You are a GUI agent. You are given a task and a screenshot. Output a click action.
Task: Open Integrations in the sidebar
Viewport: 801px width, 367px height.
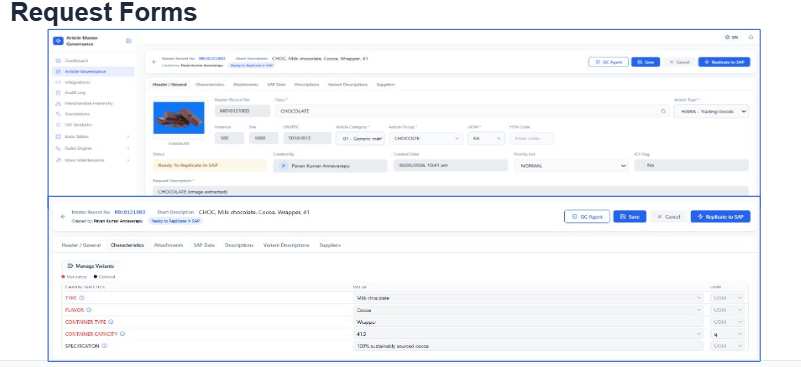coord(77,82)
